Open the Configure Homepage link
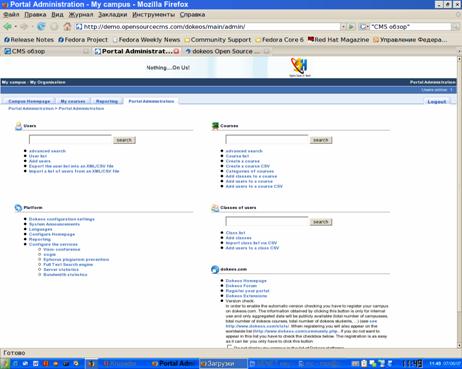 coord(52,234)
